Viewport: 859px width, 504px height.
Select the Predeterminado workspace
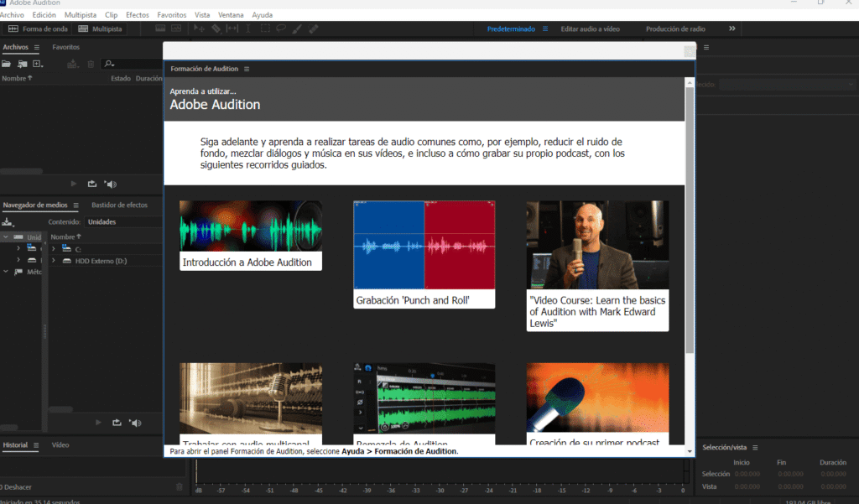511,29
